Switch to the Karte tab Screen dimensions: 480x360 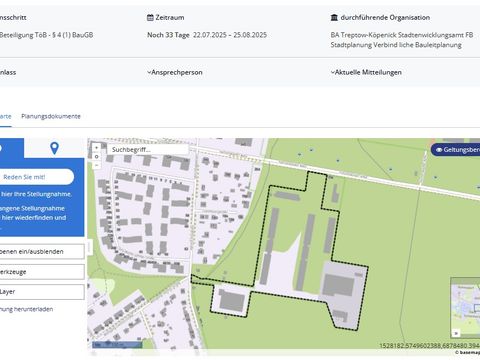point(6,116)
